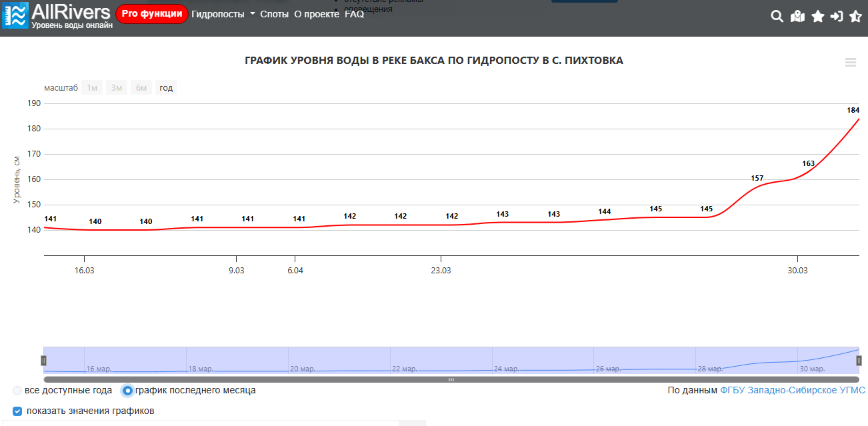The image size is (868, 426).
Task: Click the AllRivers logo
Action: tap(57, 15)
